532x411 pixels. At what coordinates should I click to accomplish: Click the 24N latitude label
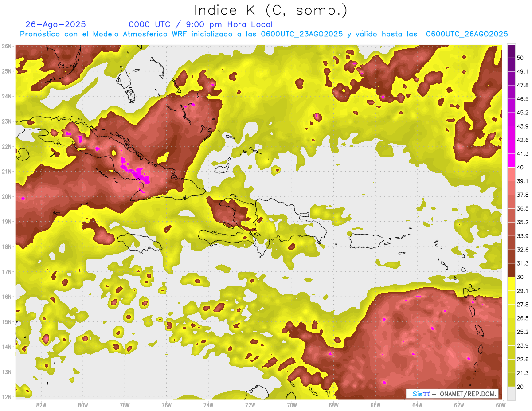(x=6, y=96)
